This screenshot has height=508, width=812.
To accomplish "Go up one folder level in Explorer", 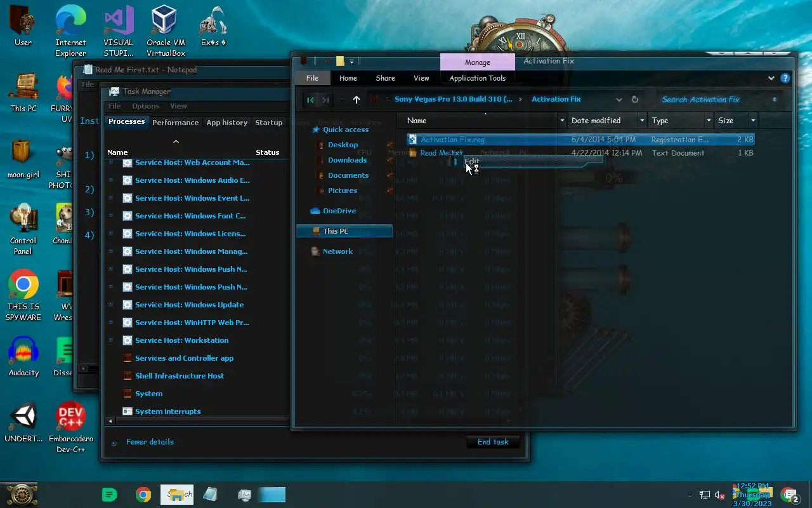I will point(356,100).
